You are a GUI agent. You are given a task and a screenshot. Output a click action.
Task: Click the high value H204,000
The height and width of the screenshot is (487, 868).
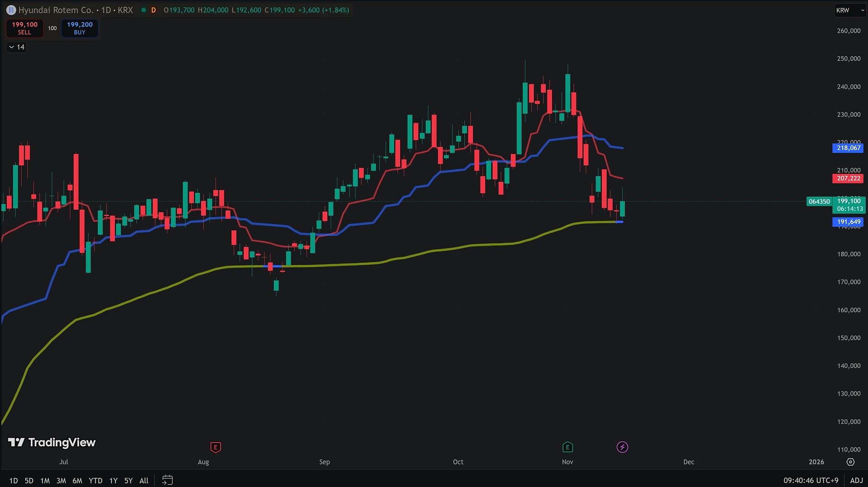pyautogui.click(x=213, y=10)
